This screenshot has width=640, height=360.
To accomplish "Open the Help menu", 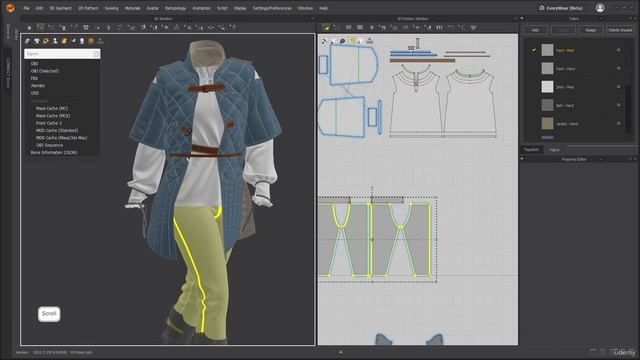I will coord(323,8).
